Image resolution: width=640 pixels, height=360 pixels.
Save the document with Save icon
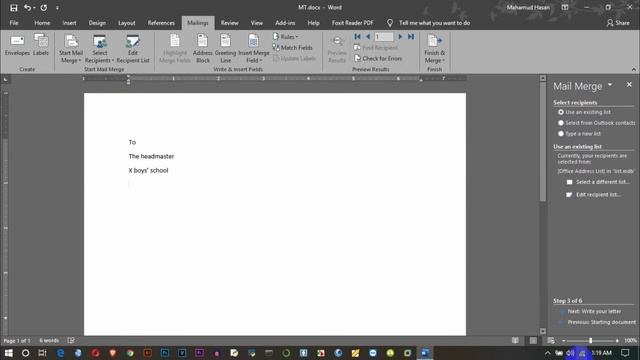(13, 7)
